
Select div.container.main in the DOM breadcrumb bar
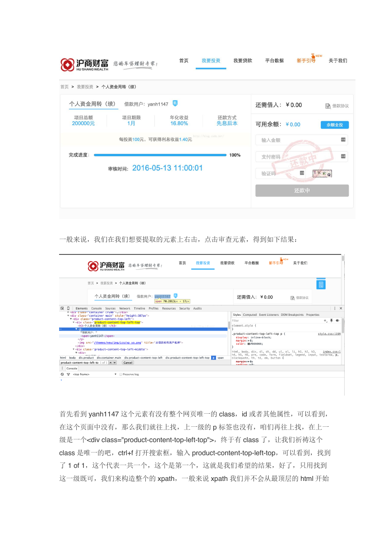pos(109,357)
